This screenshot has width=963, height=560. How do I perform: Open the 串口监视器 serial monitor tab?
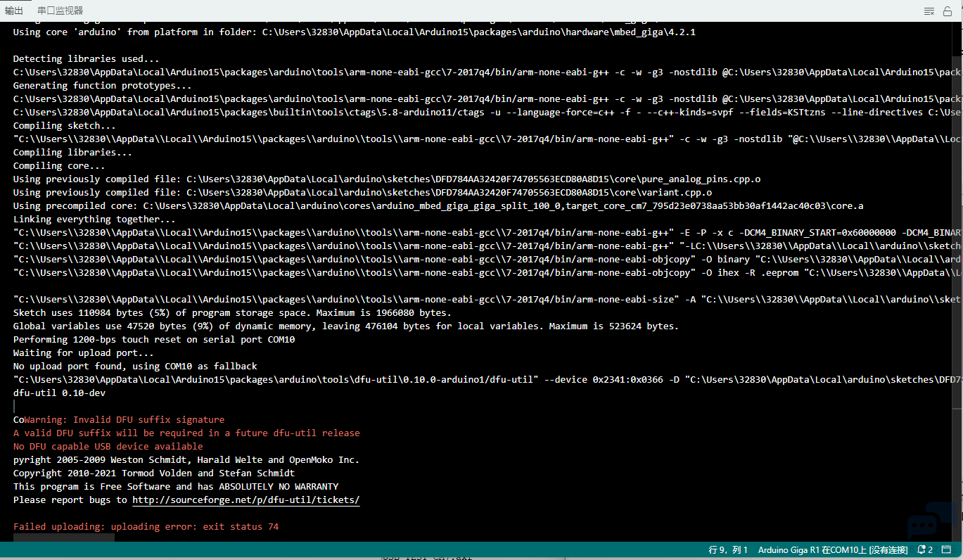60,11
